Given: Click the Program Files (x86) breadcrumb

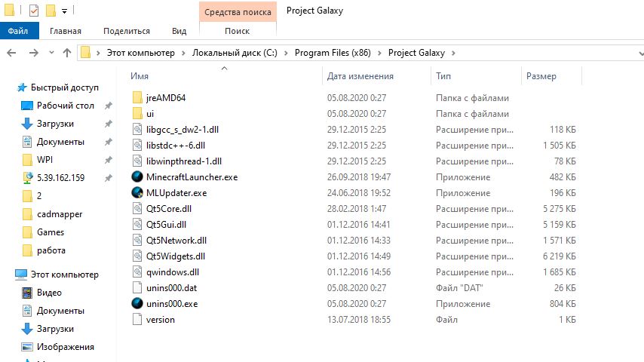Looking at the screenshot, I should [333, 53].
